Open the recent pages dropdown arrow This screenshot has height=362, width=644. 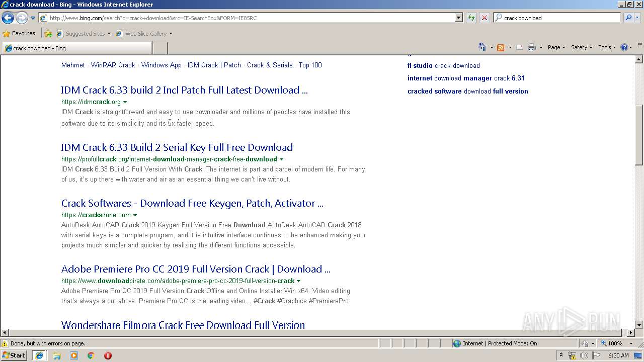33,18
